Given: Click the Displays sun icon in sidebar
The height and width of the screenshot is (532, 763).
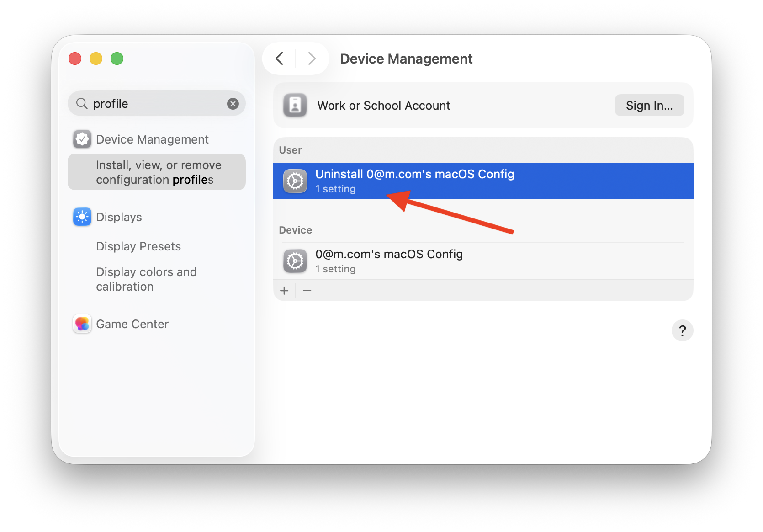Looking at the screenshot, I should pyautogui.click(x=82, y=217).
